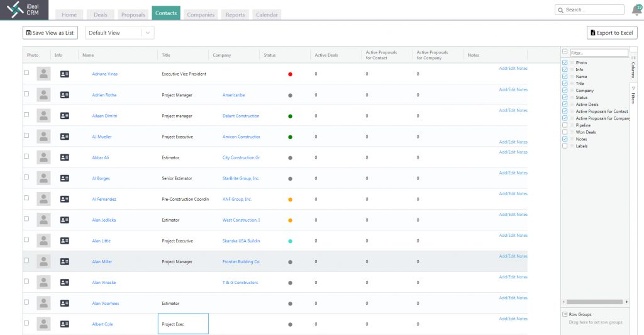Image resolution: width=644 pixels, height=335 pixels.
Task: Open Alan Voorhees contact link
Action: pos(106,304)
